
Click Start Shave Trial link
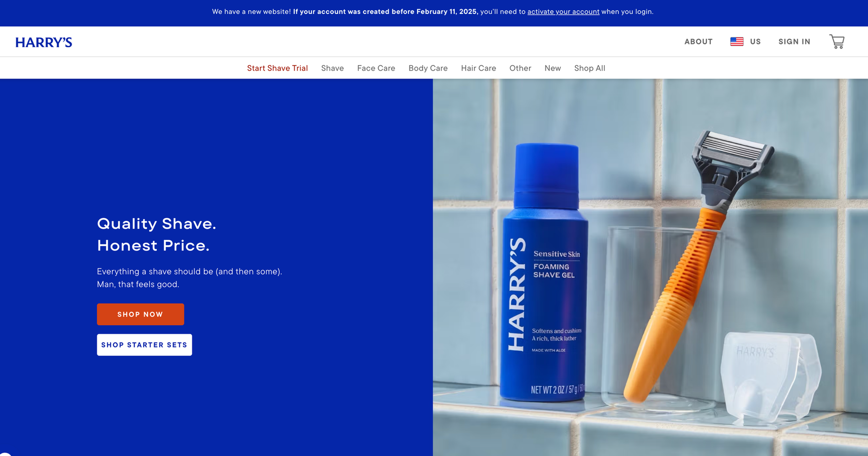coord(277,68)
